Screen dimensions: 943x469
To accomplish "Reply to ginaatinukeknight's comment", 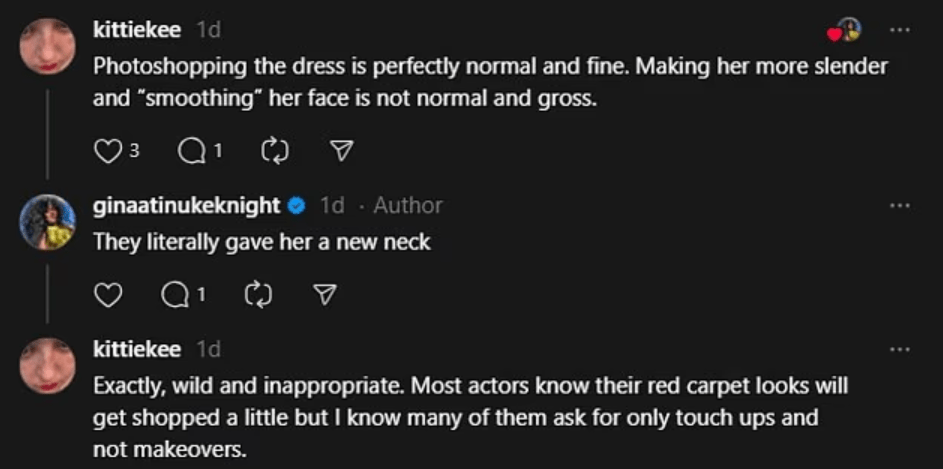I will 175,295.
